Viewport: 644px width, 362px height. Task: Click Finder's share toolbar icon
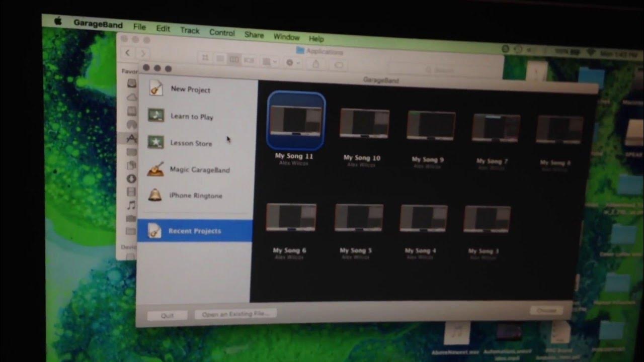pyautogui.click(x=316, y=64)
